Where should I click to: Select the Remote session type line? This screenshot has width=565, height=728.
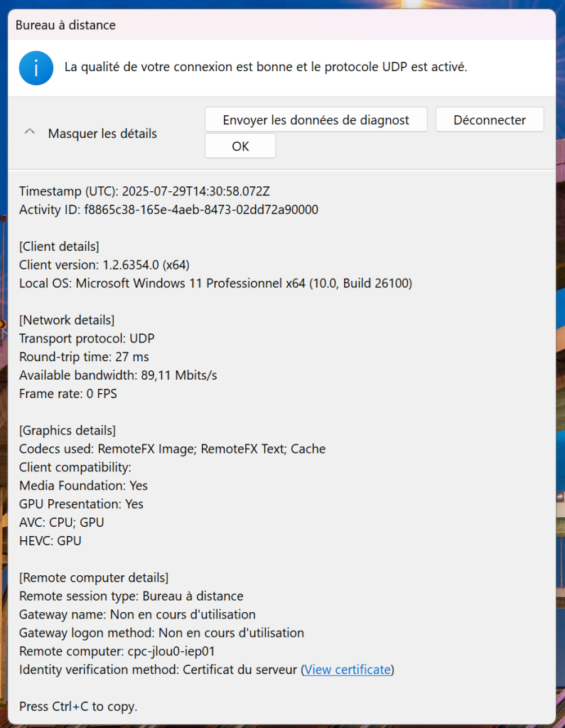click(x=131, y=596)
